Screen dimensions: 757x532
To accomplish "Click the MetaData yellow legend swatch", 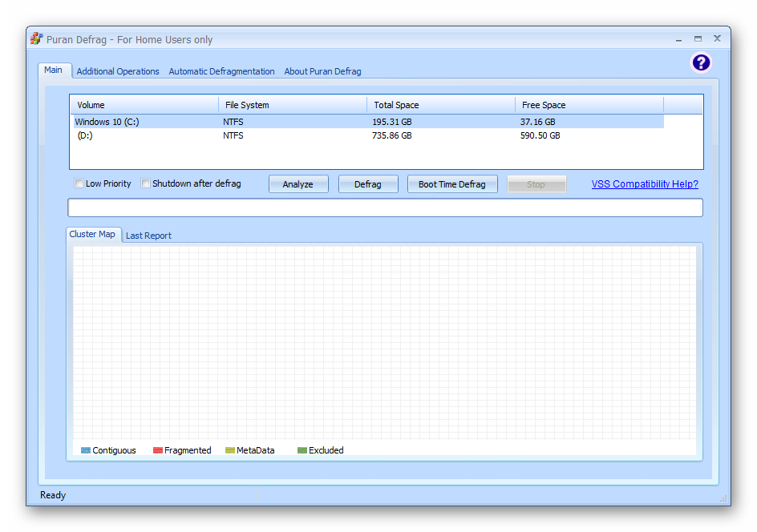I will pyautogui.click(x=230, y=450).
